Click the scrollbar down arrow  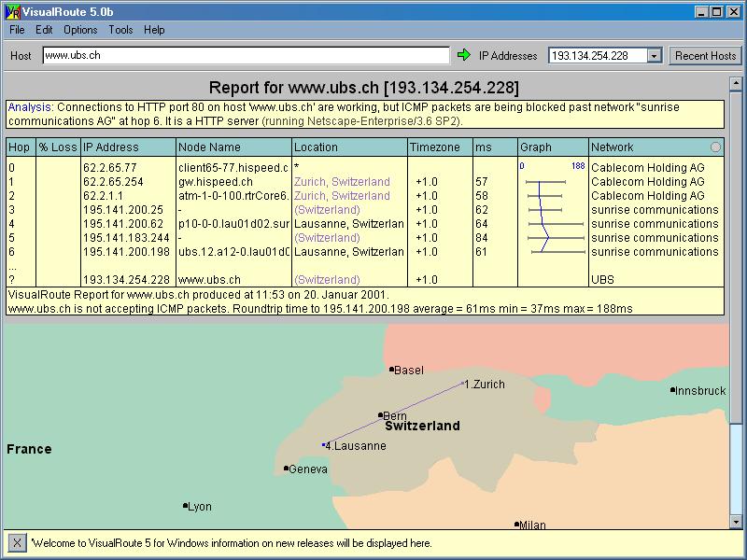tap(736, 522)
